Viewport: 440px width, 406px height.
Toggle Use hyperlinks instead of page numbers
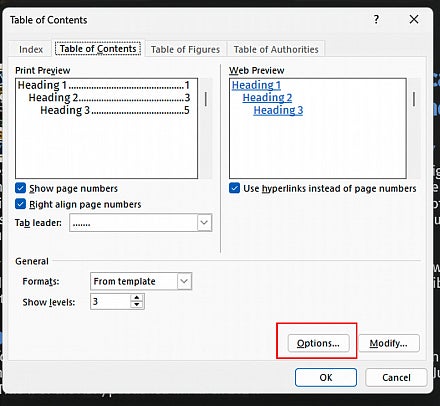tap(234, 188)
